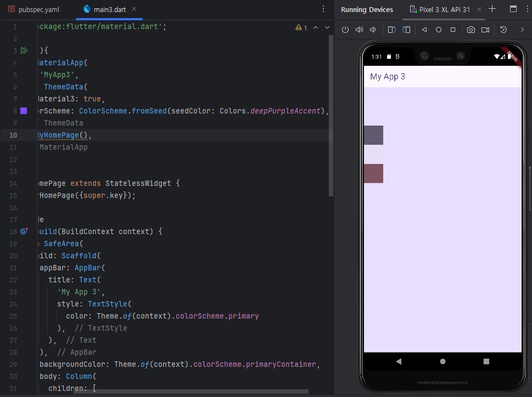
Task: Click the emulator toolbar Back button
Action: pos(424,30)
